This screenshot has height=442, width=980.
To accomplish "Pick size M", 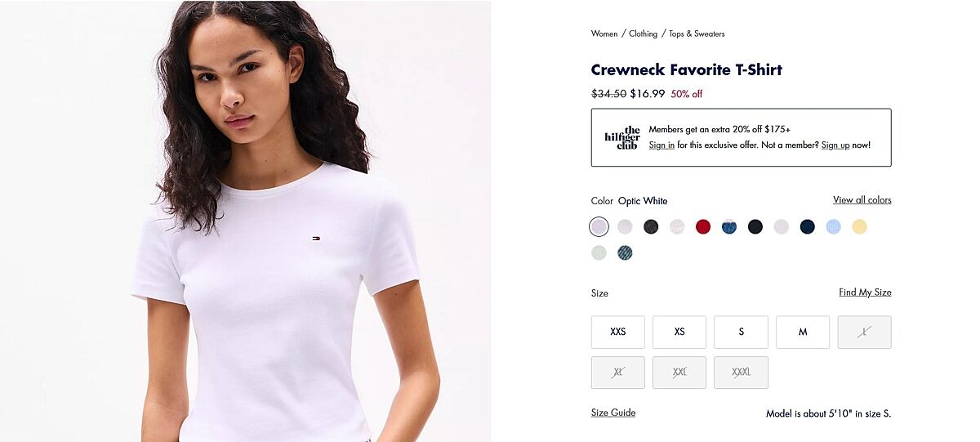I will point(803,332).
